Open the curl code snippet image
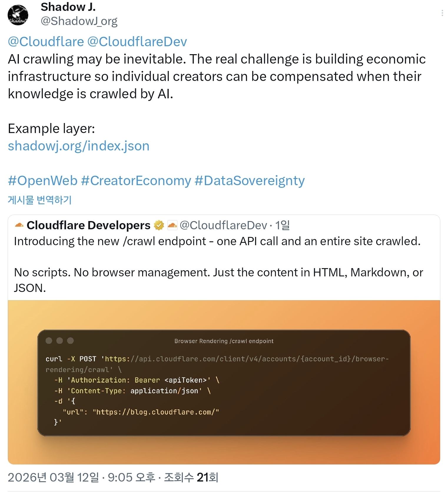 (224, 382)
